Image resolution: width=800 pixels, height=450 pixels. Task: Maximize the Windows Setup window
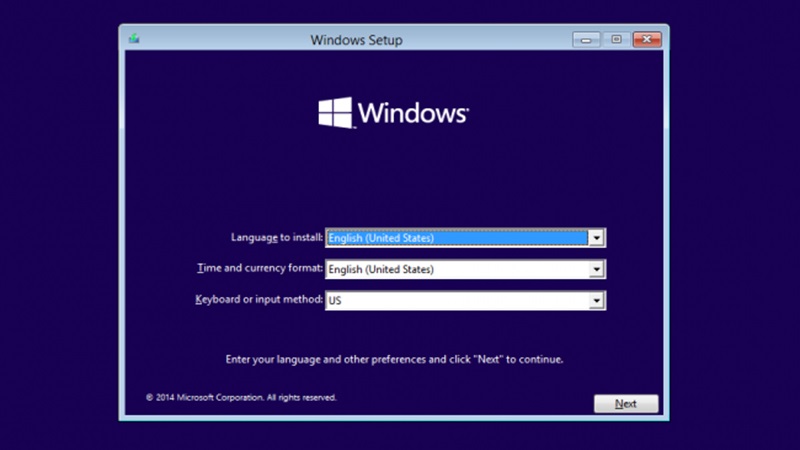[616, 39]
